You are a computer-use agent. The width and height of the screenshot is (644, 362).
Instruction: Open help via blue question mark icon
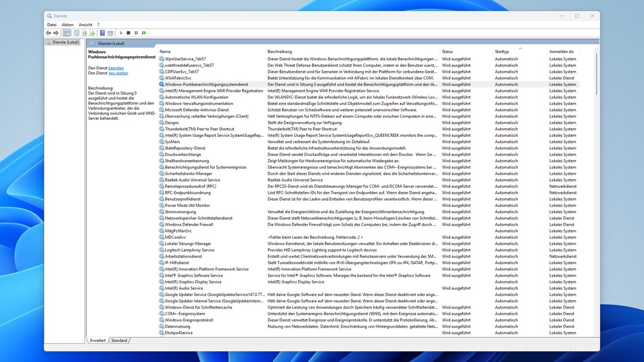point(102,33)
